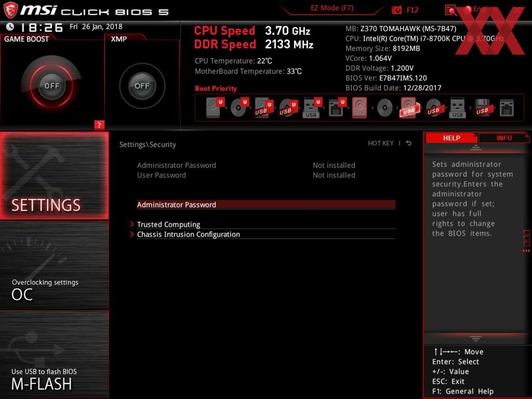Image resolution: width=532 pixels, height=399 pixels.
Task: Click the Boot Priority label
Action: (216, 88)
